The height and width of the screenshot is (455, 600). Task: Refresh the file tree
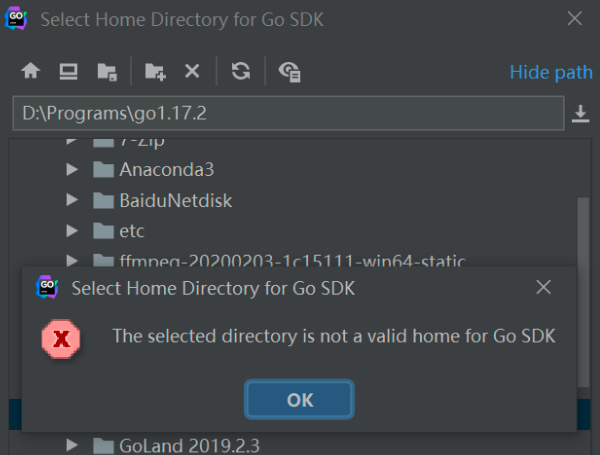click(x=241, y=71)
